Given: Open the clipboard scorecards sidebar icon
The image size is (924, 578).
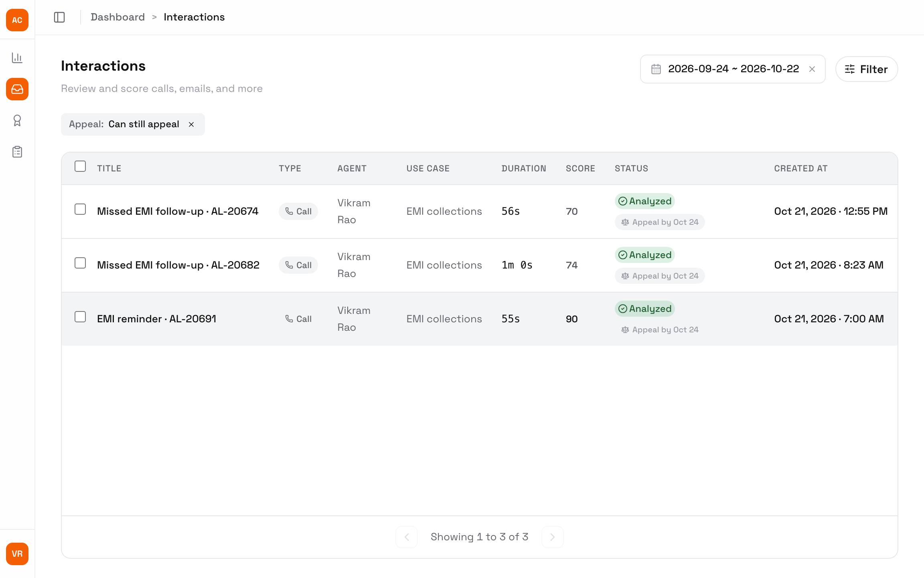Looking at the screenshot, I should (x=17, y=152).
